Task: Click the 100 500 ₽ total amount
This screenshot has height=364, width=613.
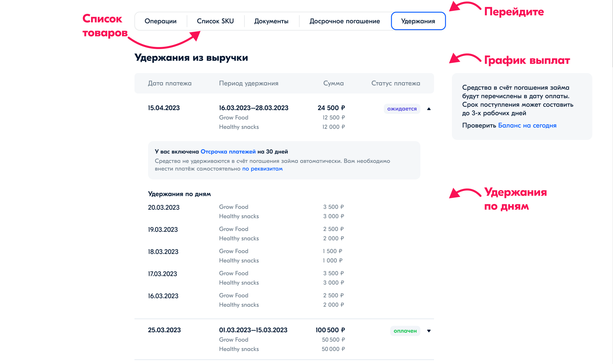Action: pos(330,330)
